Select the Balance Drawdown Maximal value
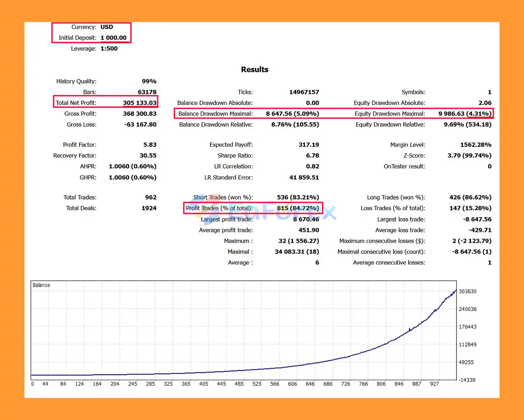This screenshot has width=524, height=420. (292, 114)
